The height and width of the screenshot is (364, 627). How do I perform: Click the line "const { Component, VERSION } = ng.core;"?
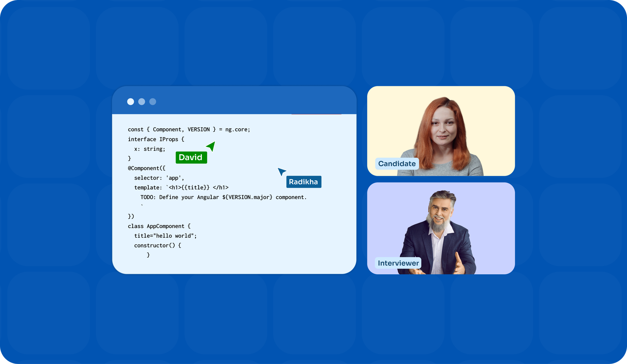pos(189,129)
